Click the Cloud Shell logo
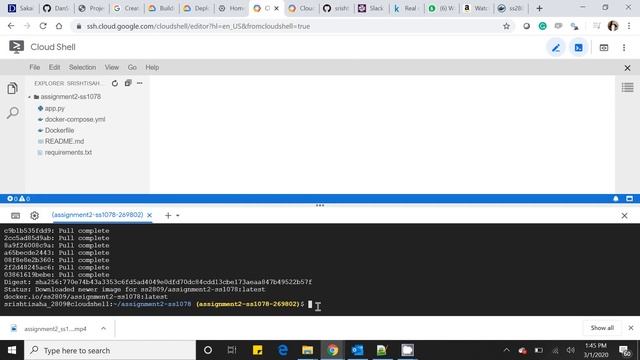Image resolution: width=640 pixels, height=360 pixels. [16, 47]
